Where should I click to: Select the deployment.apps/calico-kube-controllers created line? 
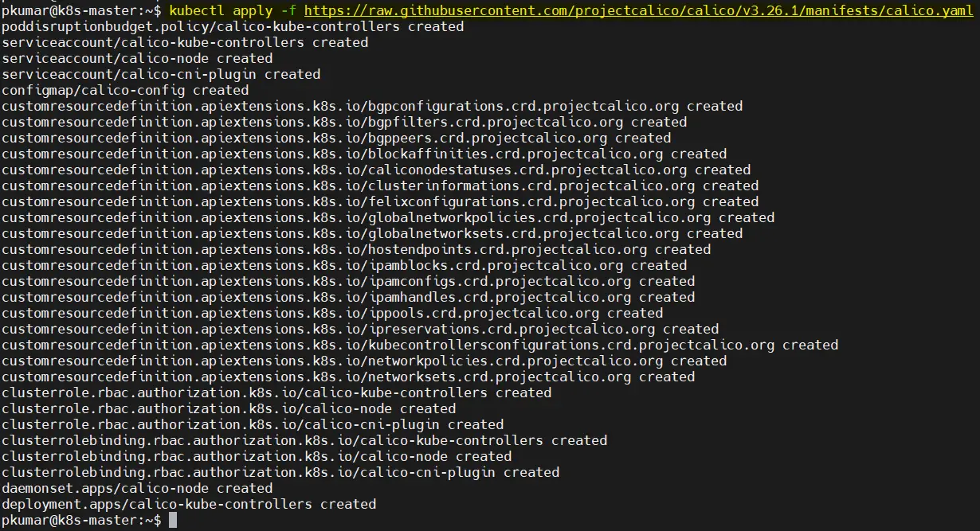pyautogui.click(x=189, y=504)
